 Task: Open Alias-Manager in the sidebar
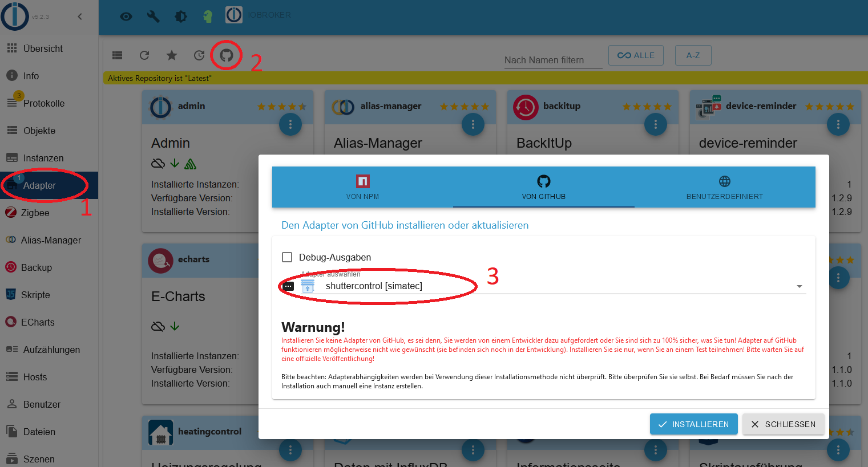coord(49,240)
